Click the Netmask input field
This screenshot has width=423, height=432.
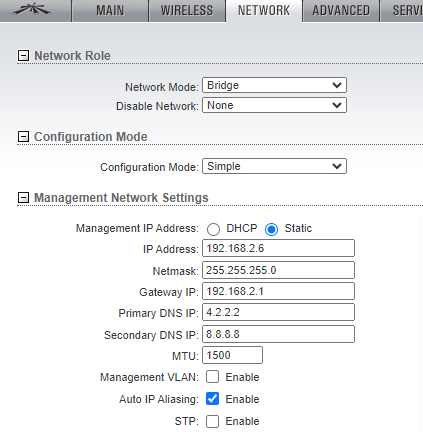(278, 270)
